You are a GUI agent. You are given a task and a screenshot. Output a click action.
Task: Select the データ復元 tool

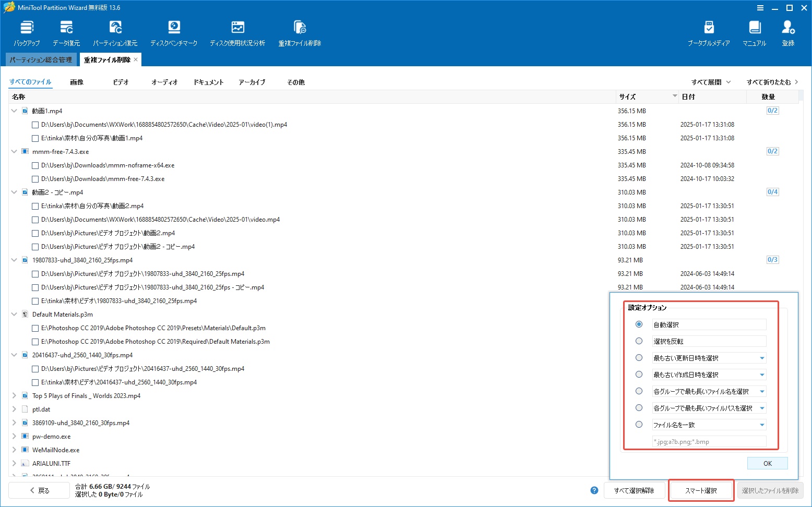[66, 31]
